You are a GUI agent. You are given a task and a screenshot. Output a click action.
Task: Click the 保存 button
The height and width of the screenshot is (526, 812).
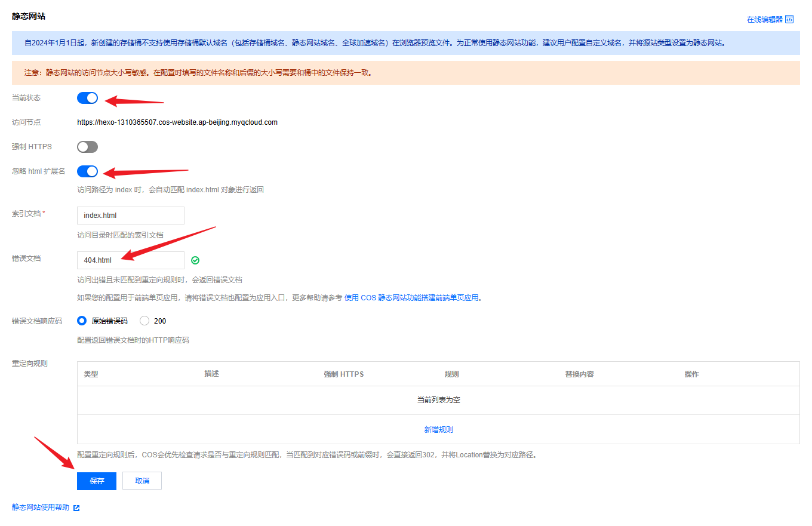point(97,481)
